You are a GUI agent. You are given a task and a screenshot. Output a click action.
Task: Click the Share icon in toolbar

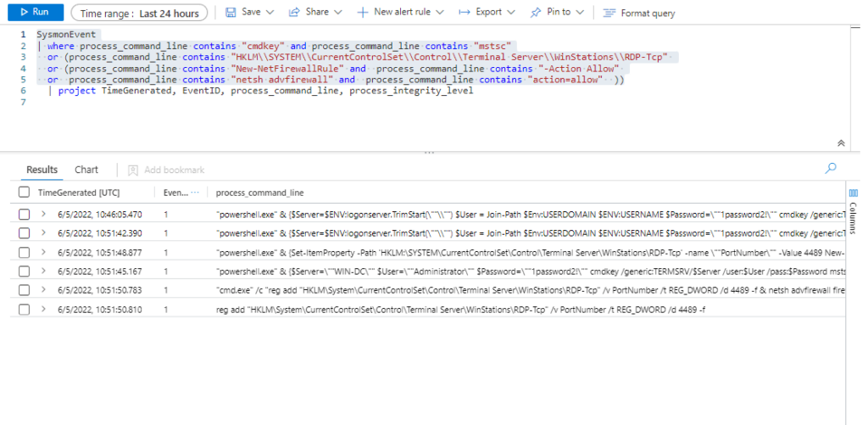pyautogui.click(x=294, y=13)
